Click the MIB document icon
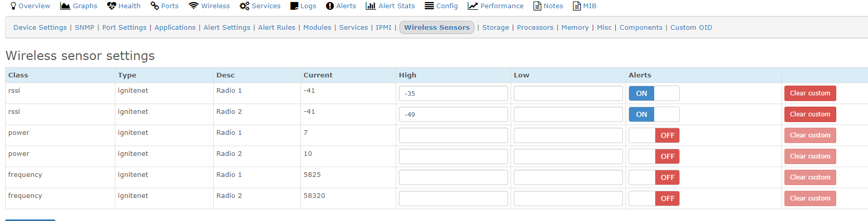Viewport: 868px width, 221px height. tap(577, 6)
